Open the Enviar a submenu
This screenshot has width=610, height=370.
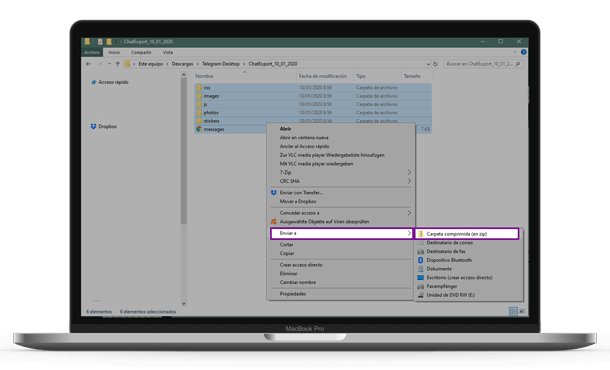click(341, 233)
